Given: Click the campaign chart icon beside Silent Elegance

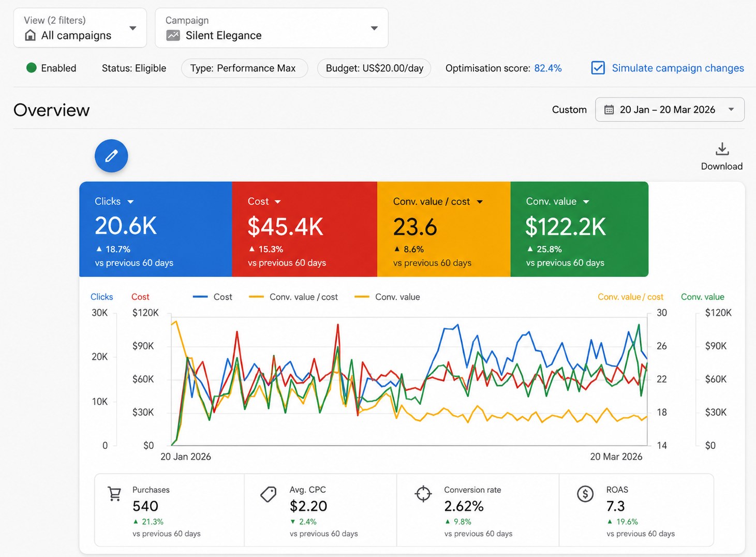Looking at the screenshot, I should pos(173,35).
